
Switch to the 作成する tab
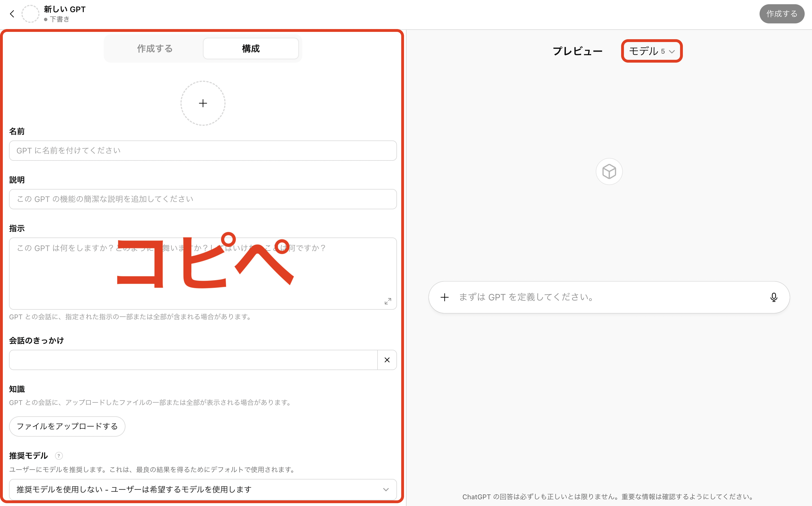tap(155, 49)
